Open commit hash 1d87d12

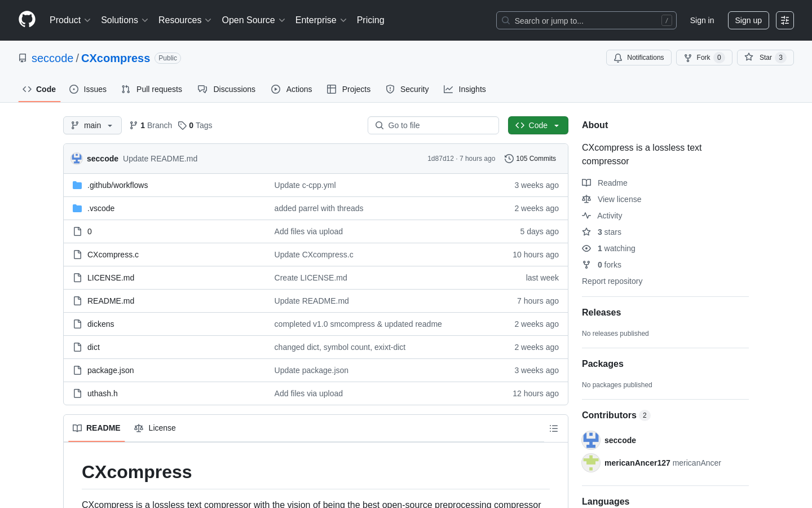click(440, 159)
